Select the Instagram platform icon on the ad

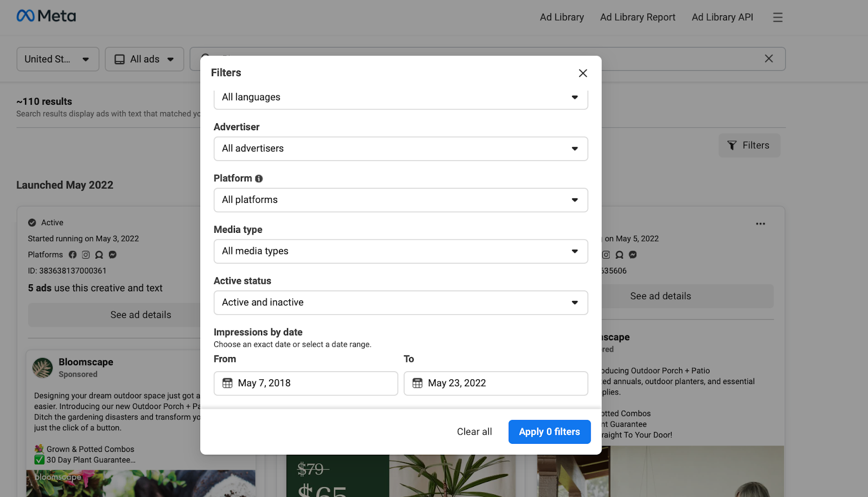pyautogui.click(x=86, y=254)
